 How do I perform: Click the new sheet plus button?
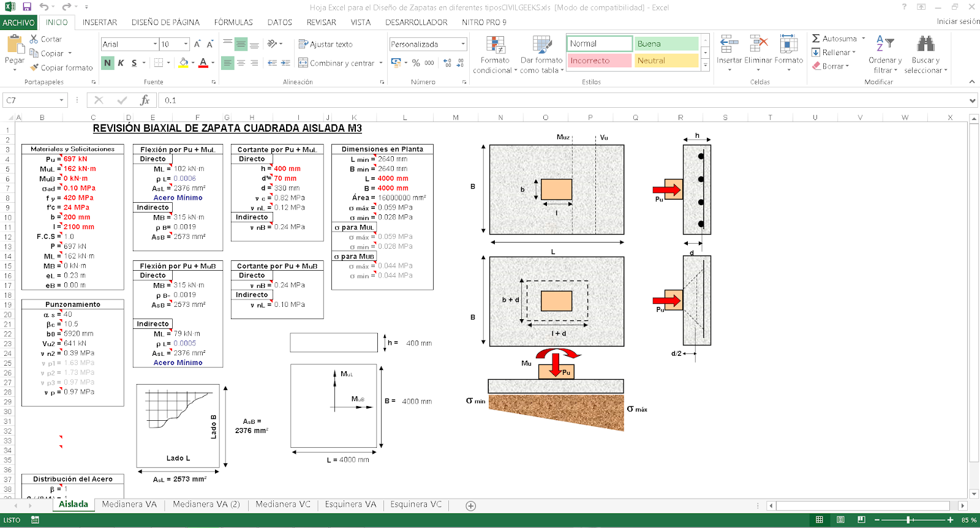(x=470, y=506)
